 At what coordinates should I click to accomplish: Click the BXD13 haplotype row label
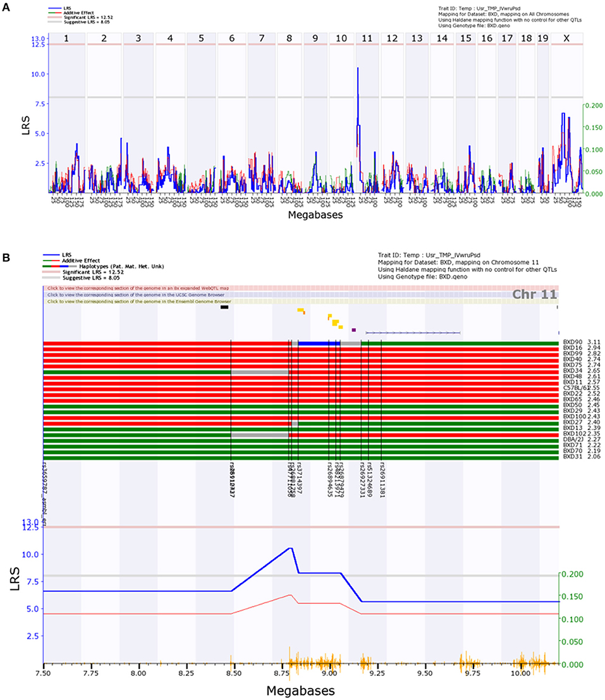pos(572,427)
